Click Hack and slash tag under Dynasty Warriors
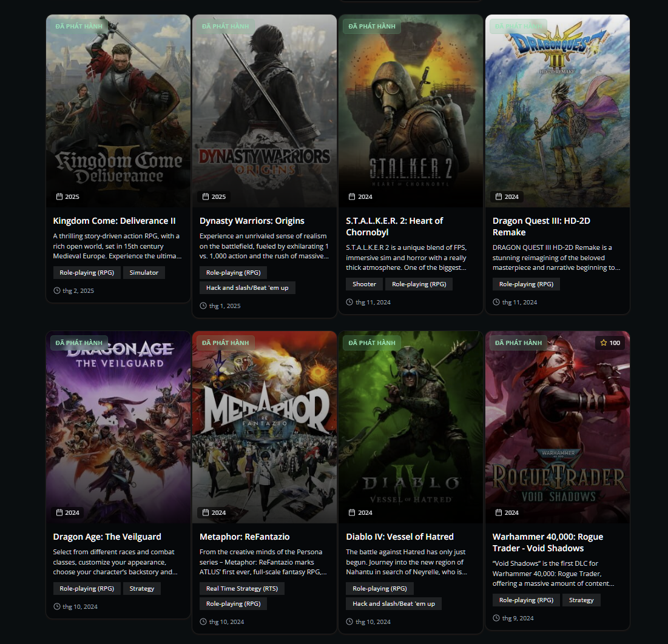The width and height of the screenshot is (668, 644). pyautogui.click(x=247, y=288)
